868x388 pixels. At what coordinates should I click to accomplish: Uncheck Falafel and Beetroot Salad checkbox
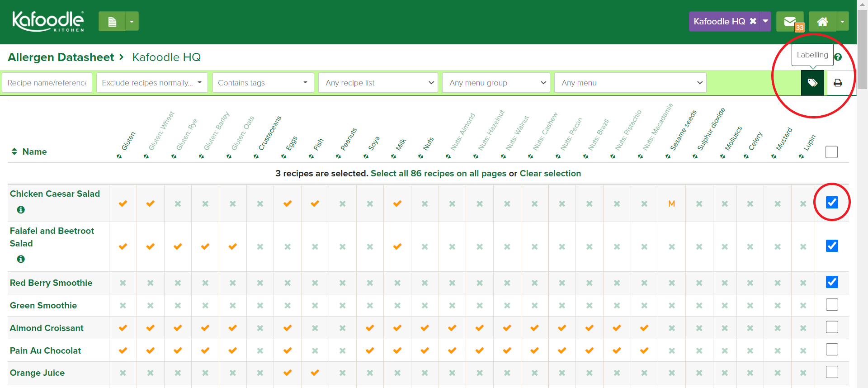(832, 246)
